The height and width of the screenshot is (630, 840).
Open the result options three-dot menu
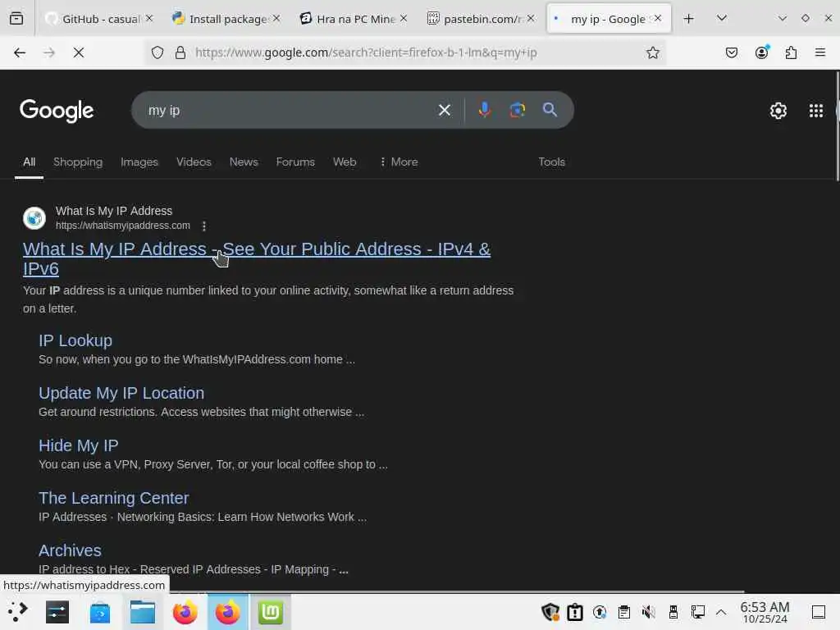[204, 226]
